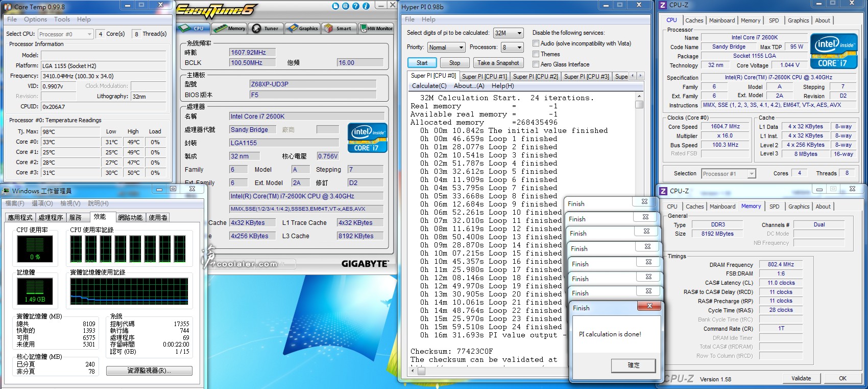Switch to the Super PI [CPU #1] tab
The image size is (868, 389).
click(x=484, y=76)
